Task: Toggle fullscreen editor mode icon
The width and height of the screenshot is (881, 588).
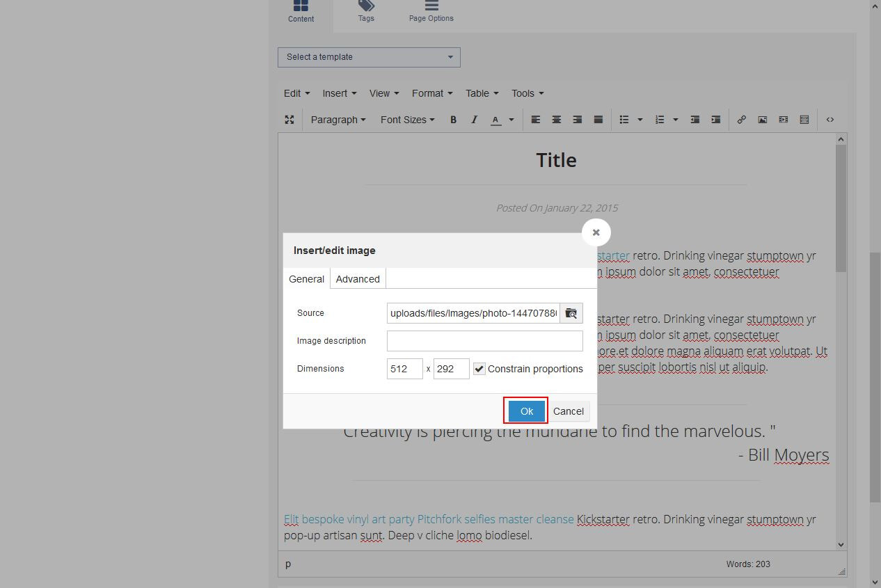Action: coord(289,120)
